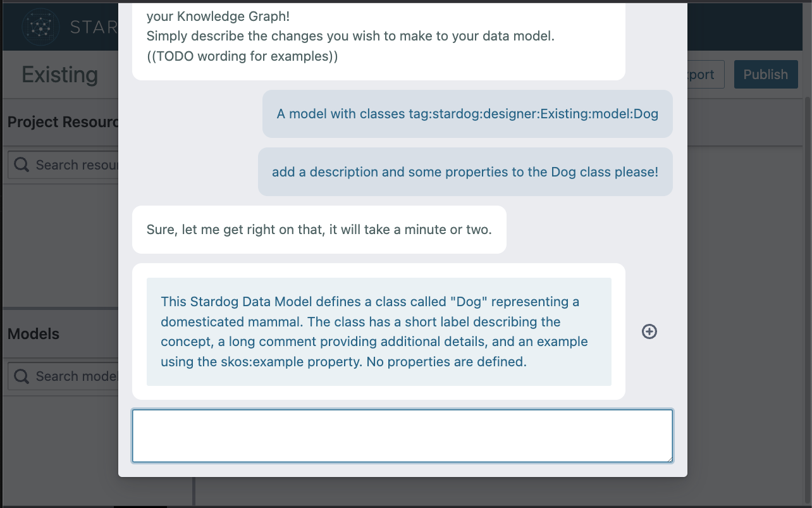The width and height of the screenshot is (812, 508).
Task: Click the chat text box resize handle
Action: (x=668, y=458)
